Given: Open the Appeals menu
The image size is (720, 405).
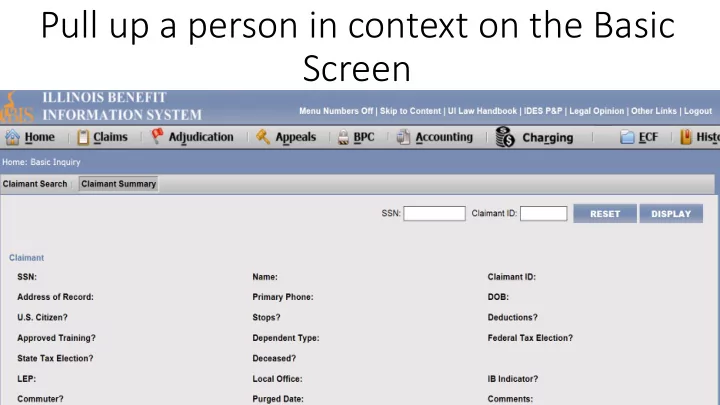Looking at the screenshot, I should 296,137.
